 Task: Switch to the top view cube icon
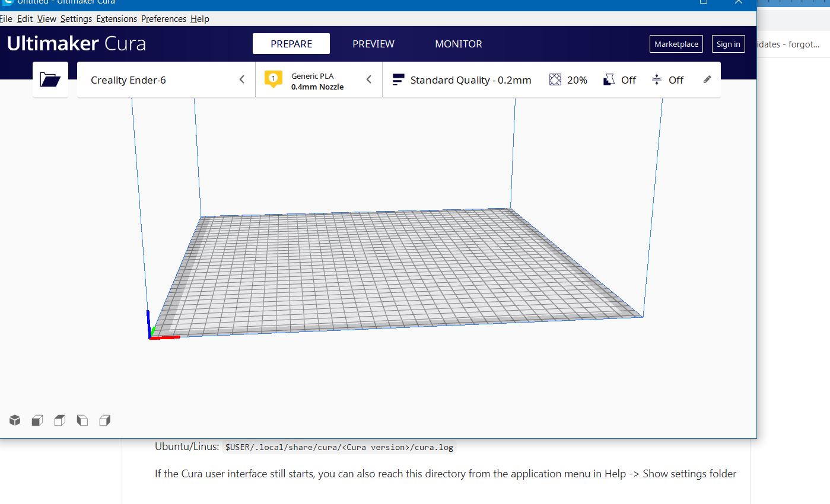[x=59, y=420]
